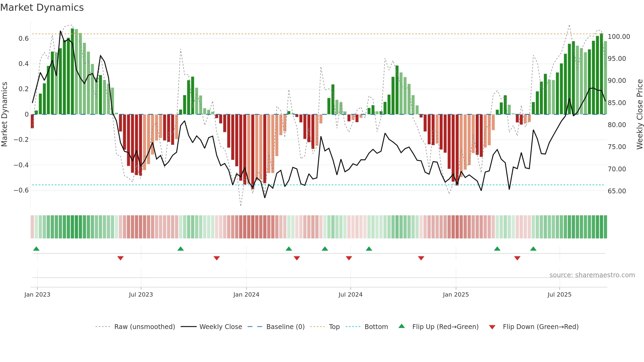Click the 80.00 price axis label
The image size is (644, 362).
[617, 125]
